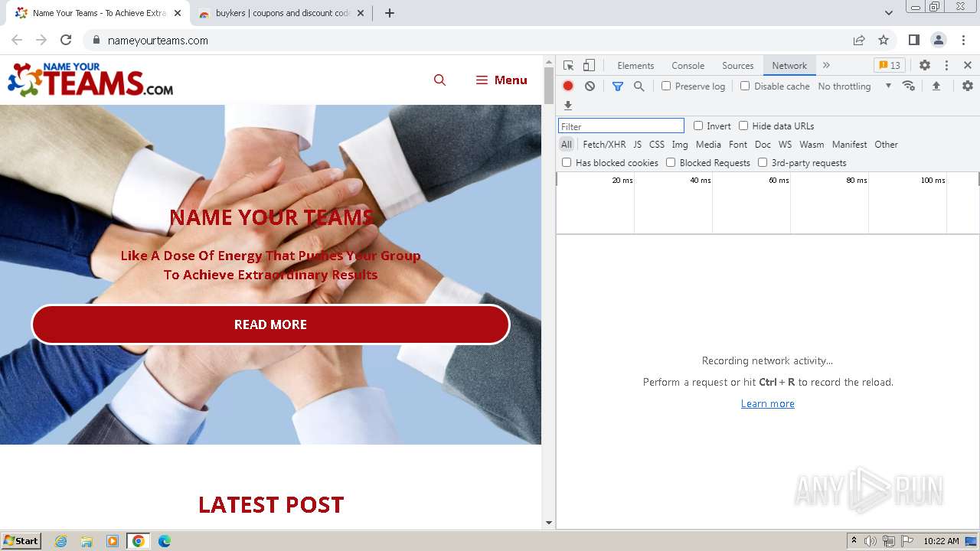Go back with the browser back arrow
This screenshot has width=980, height=551.
(x=17, y=40)
